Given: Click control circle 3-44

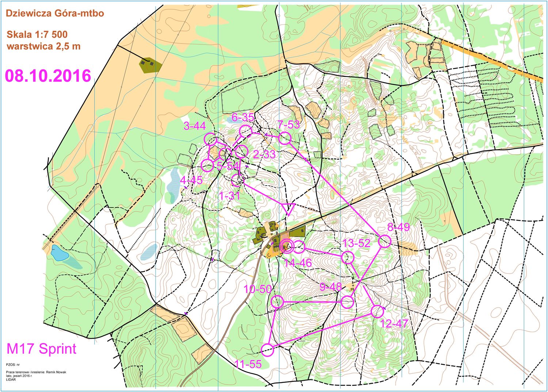Looking at the screenshot, I should tap(210, 139).
